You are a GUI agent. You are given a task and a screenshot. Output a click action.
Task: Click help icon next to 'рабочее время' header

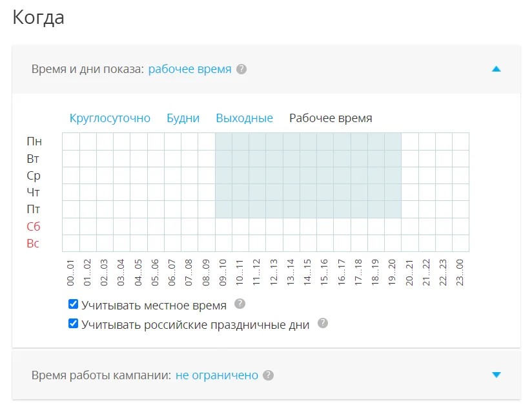coord(241,69)
